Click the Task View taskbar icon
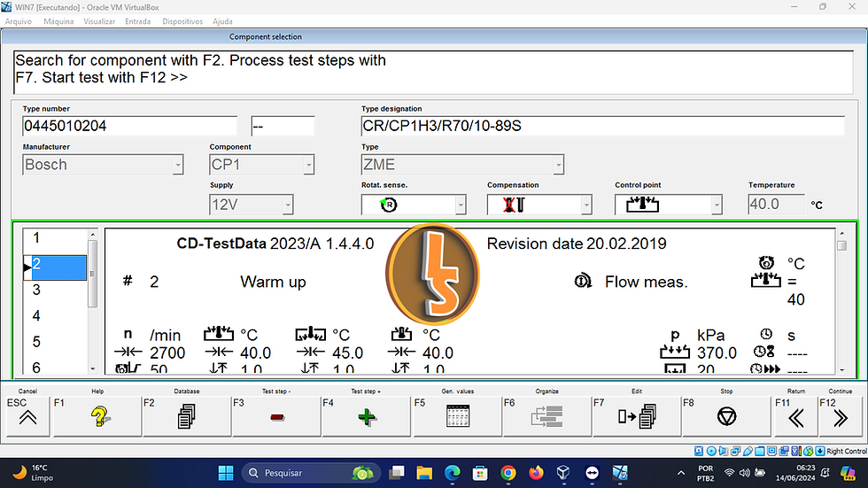Screen dimensions: 868x488 tap(397, 473)
